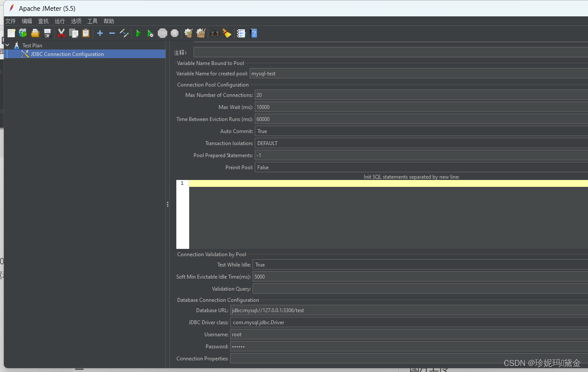Click the Open file folder icon
The height and width of the screenshot is (372, 588).
click(x=35, y=33)
